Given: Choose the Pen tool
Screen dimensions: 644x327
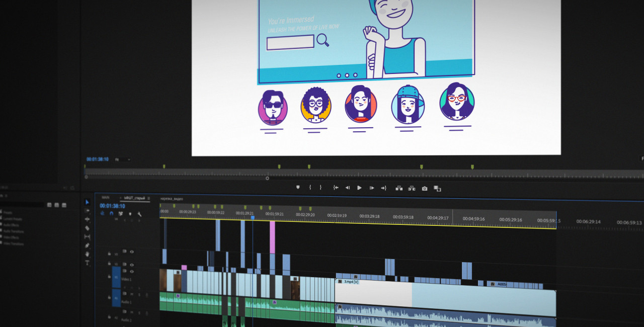Looking at the screenshot, I should tap(87, 246).
